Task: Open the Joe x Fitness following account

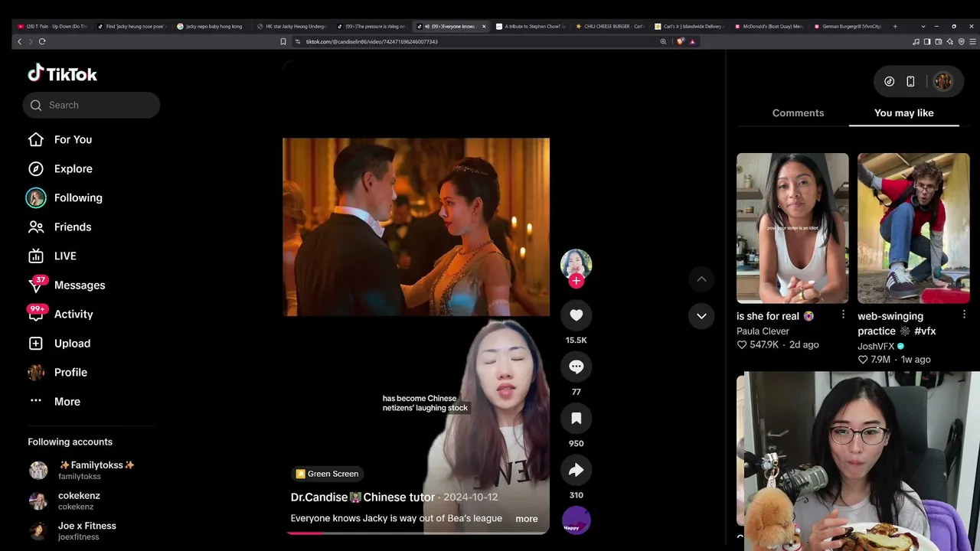Action: (x=72, y=531)
